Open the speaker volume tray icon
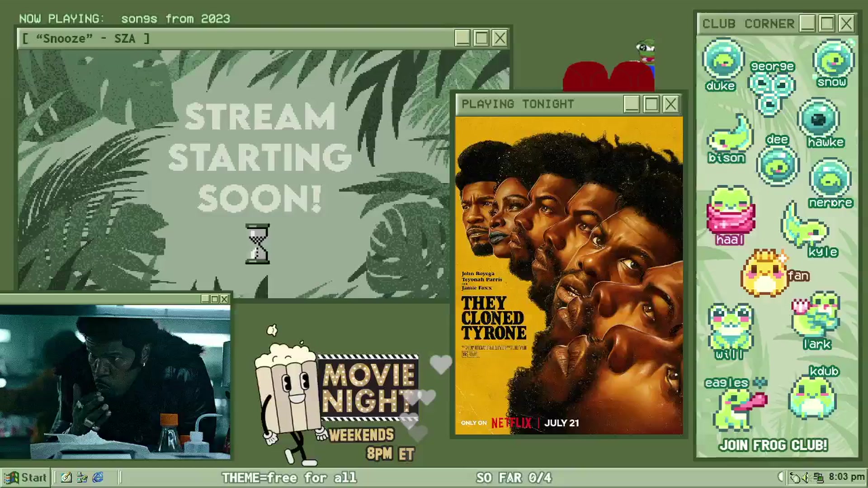The image size is (868, 488). pyautogui.click(x=806, y=478)
